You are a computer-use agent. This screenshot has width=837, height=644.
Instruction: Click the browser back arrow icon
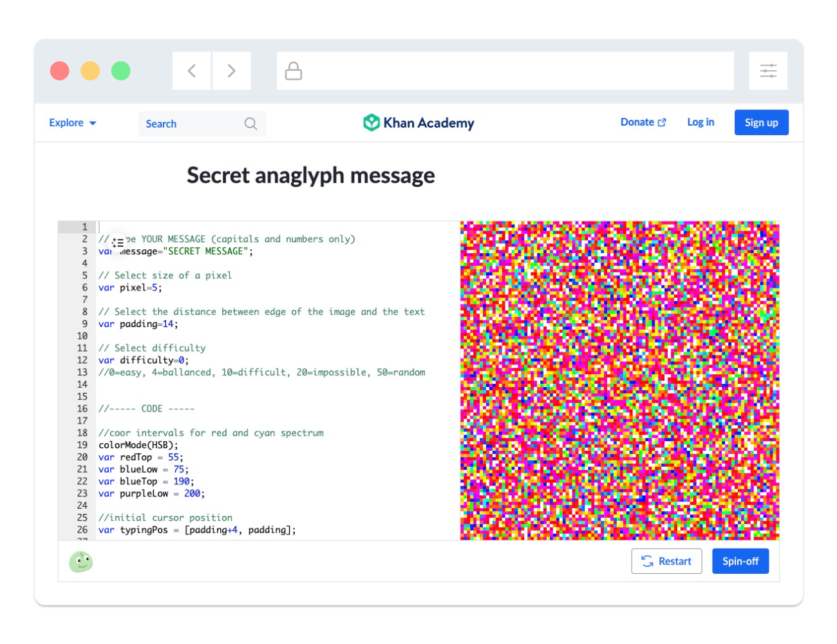pyautogui.click(x=192, y=71)
